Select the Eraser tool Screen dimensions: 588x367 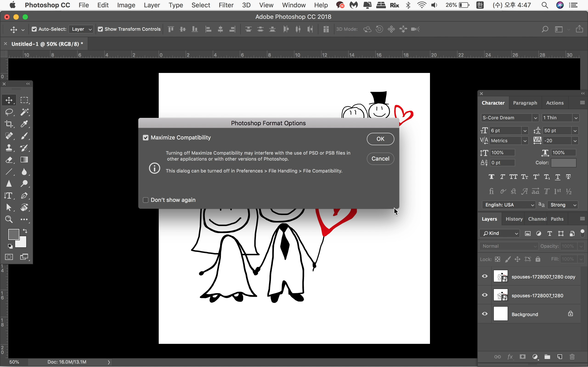(x=9, y=160)
